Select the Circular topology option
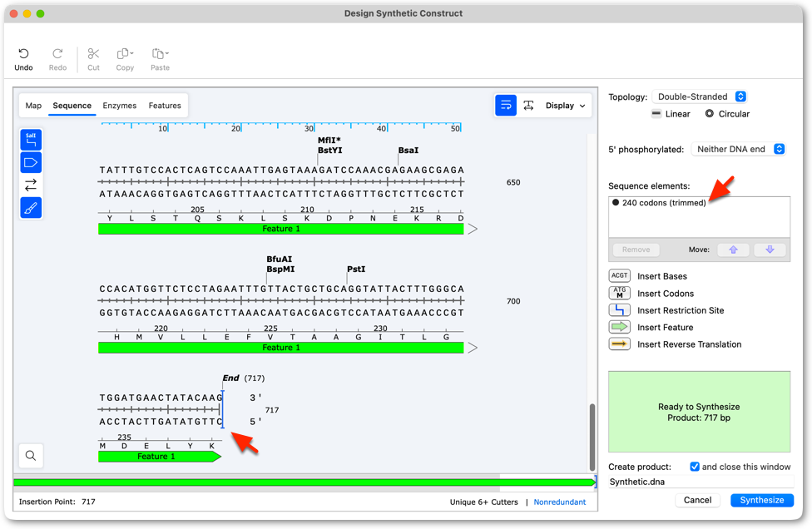812x529 pixels. pos(727,114)
